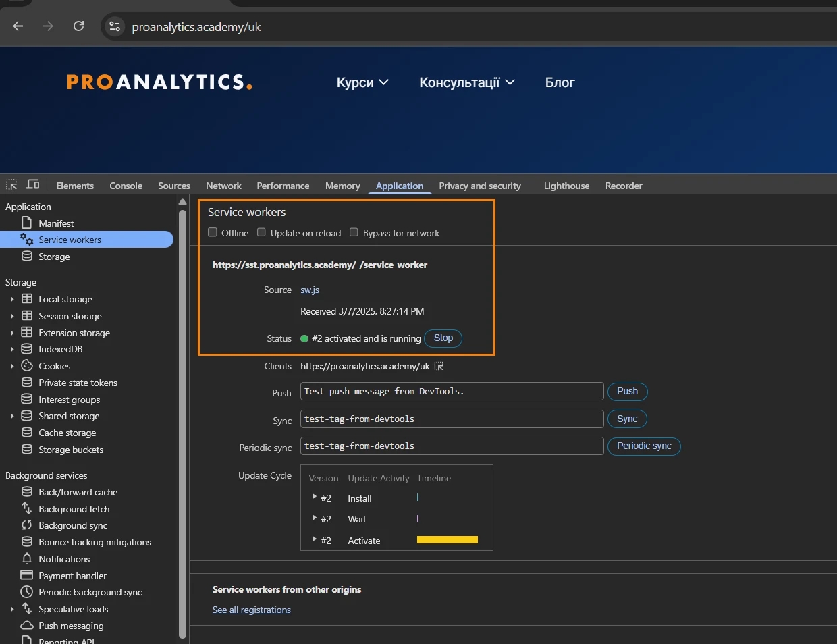837x644 pixels.
Task: Click the Notifications bell icon
Action: click(27, 559)
